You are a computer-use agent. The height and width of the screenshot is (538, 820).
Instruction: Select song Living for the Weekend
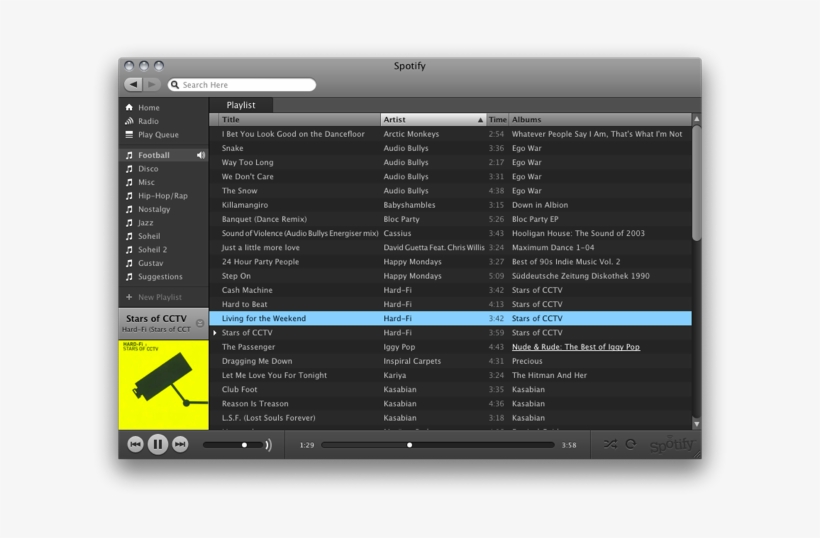450,318
